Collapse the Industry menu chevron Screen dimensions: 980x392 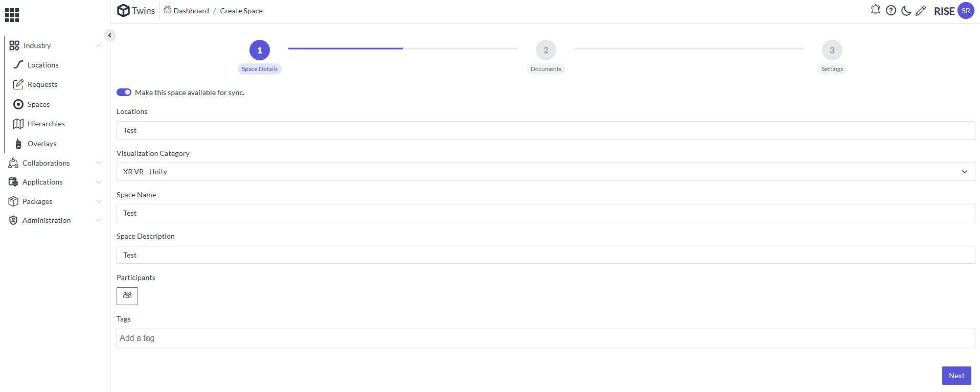pyautogui.click(x=99, y=45)
